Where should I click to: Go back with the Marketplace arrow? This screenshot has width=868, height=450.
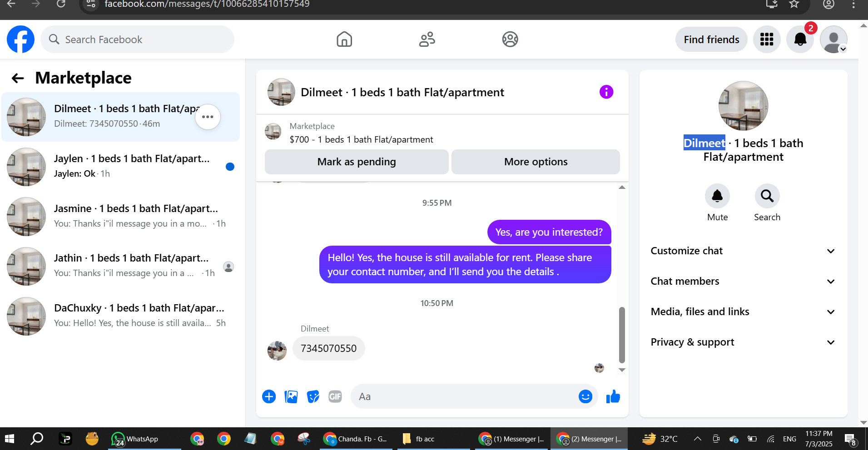(18, 78)
